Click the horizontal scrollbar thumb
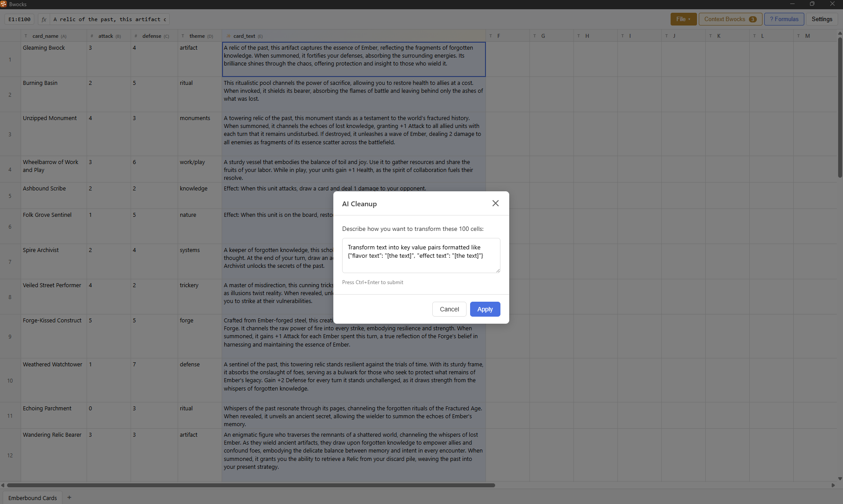 click(x=251, y=485)
